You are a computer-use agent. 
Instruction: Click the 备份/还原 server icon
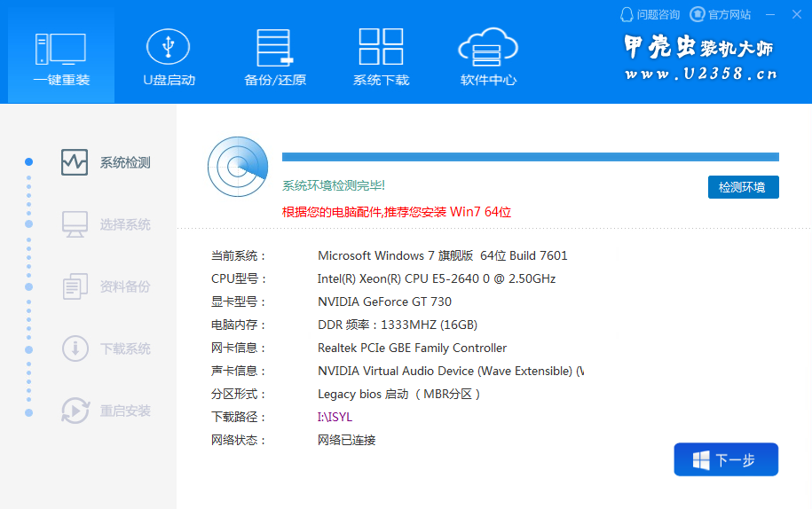(274, 46)
